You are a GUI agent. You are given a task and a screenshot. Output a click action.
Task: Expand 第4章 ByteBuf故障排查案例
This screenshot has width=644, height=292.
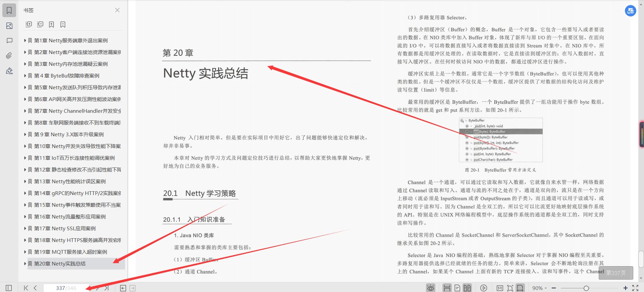25,76
